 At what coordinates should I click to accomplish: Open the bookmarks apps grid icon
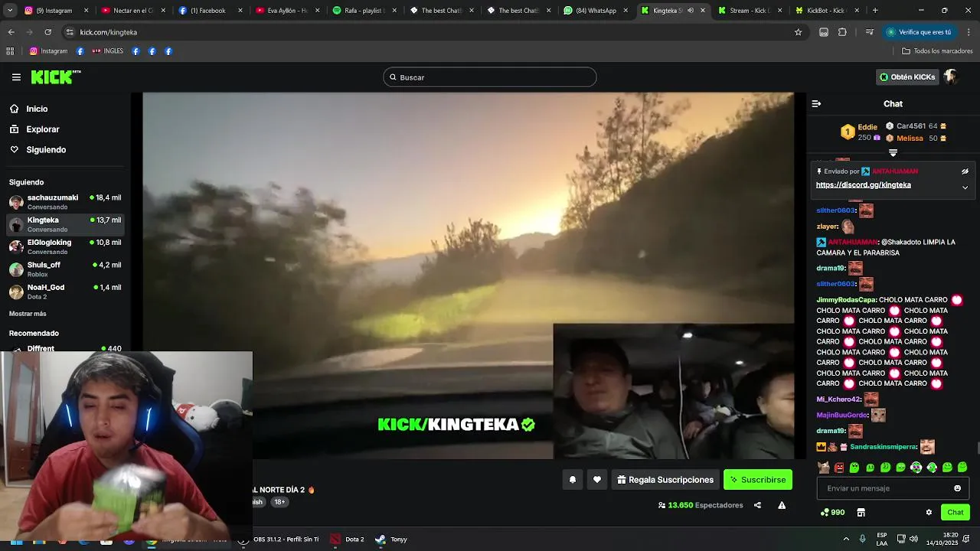10,51
